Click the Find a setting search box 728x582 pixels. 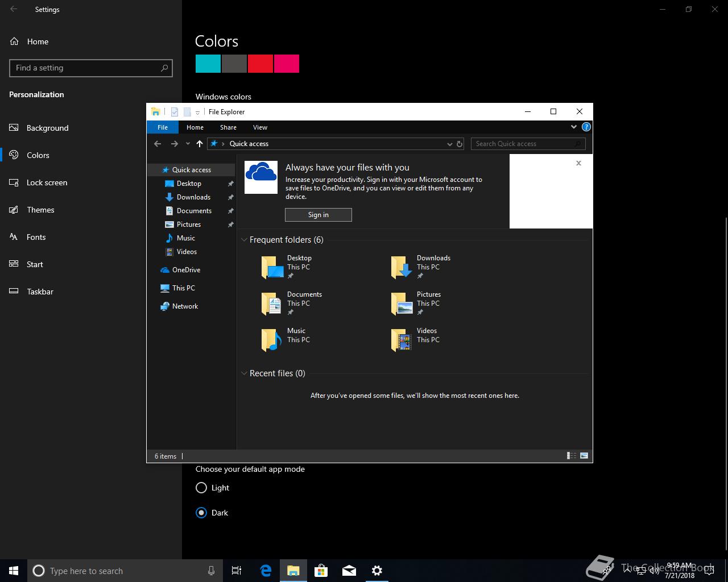pyautogui.click(x=91, y=68)
